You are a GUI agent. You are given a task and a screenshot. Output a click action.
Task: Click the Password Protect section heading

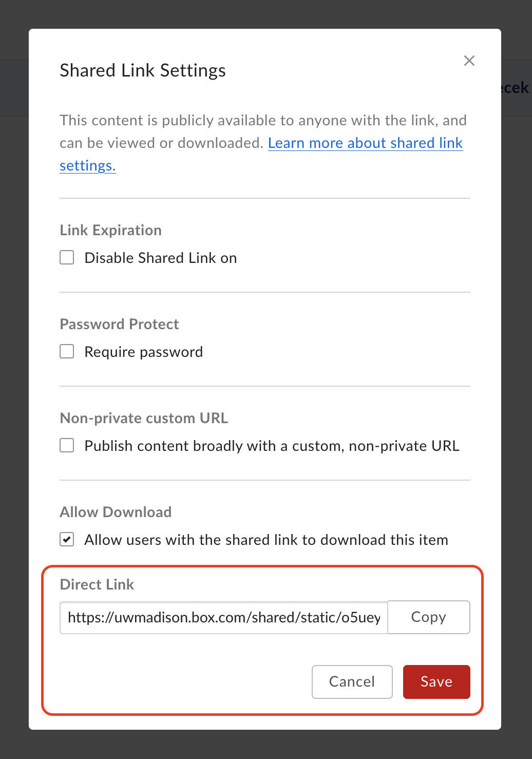pyautogui.click(x=120, y=324)
